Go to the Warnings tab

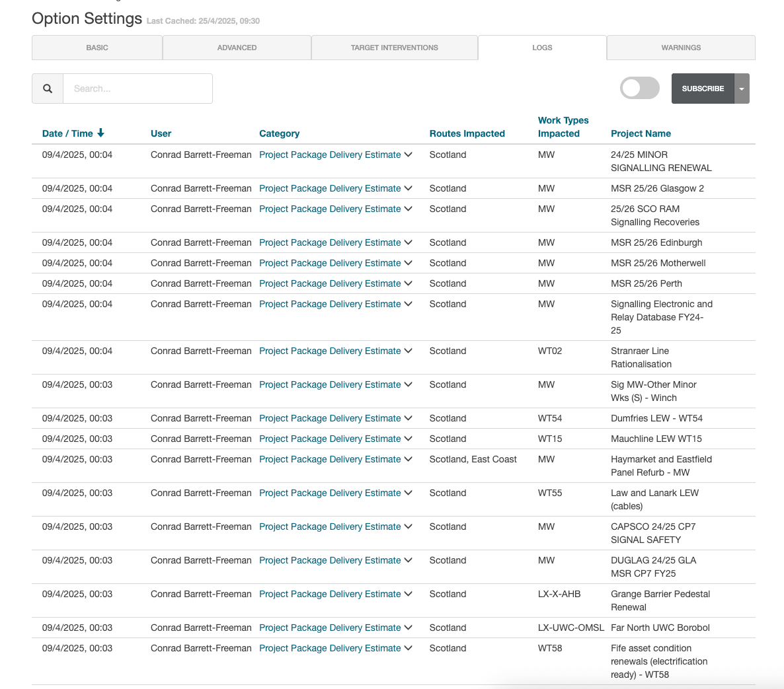681,48
